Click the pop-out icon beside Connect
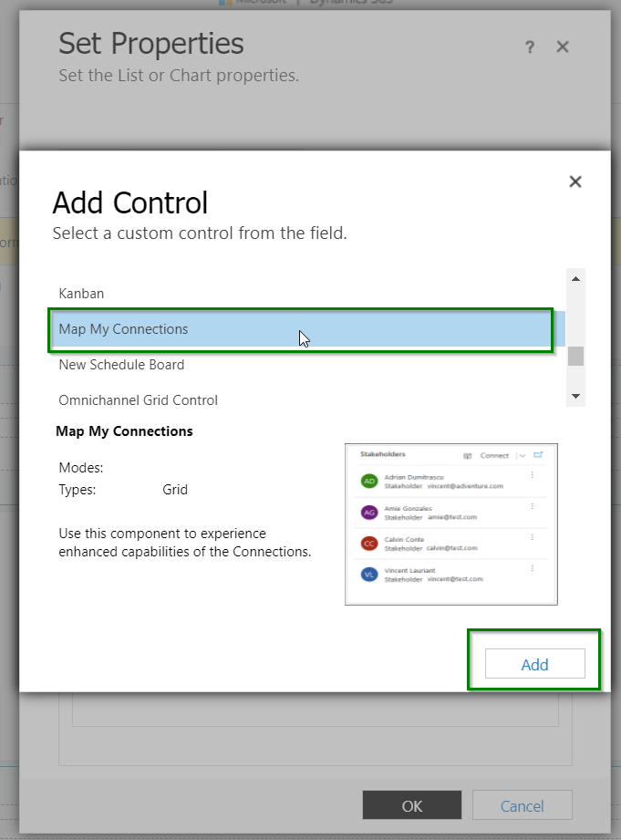This screenshot has width=621, height=840. (x=538, y=455)
